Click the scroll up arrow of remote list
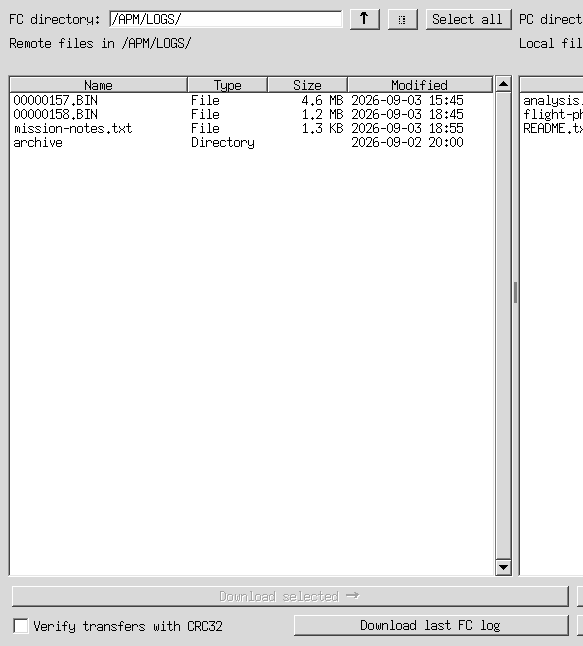 503,84
